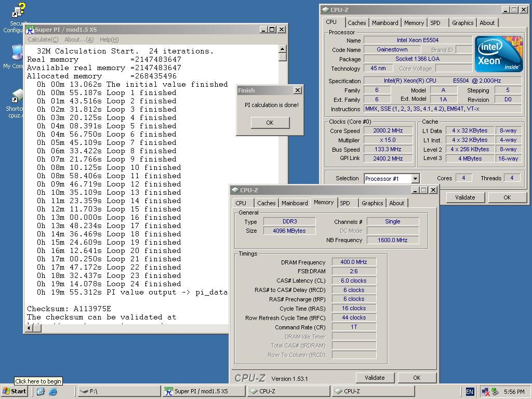
Task: Click Super PI vertical scrollbar up arrow
Action: 283,49
